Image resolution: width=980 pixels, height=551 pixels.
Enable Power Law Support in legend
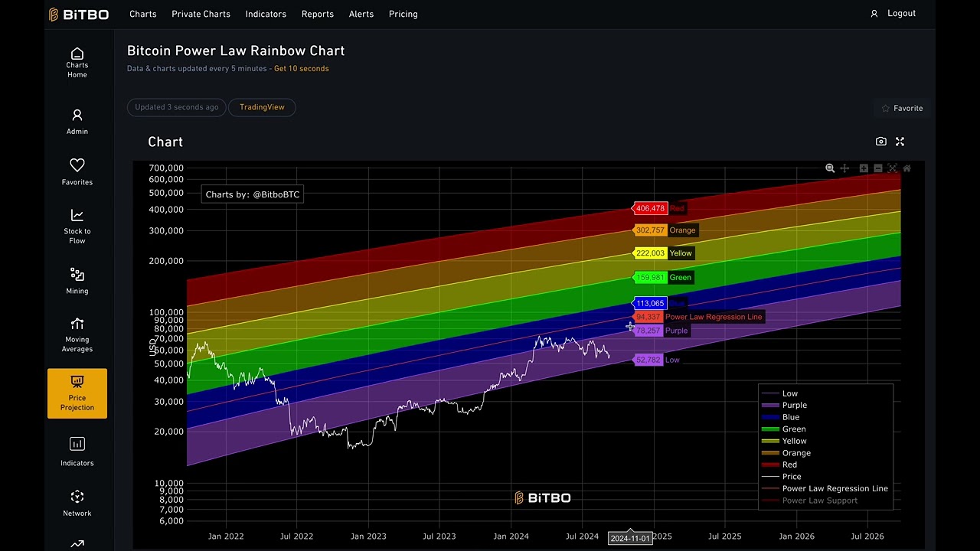(x=809, y=500)
